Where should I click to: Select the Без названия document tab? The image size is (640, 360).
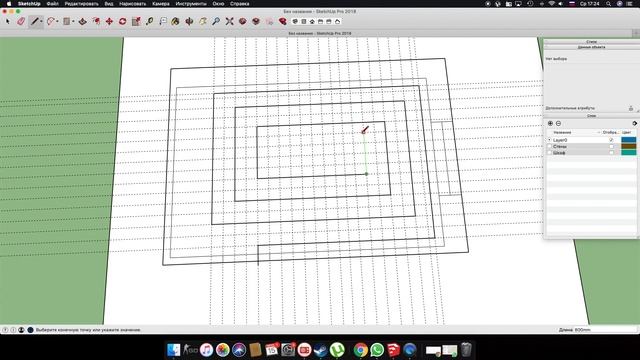pyautogui.click(x=319, y=33)
